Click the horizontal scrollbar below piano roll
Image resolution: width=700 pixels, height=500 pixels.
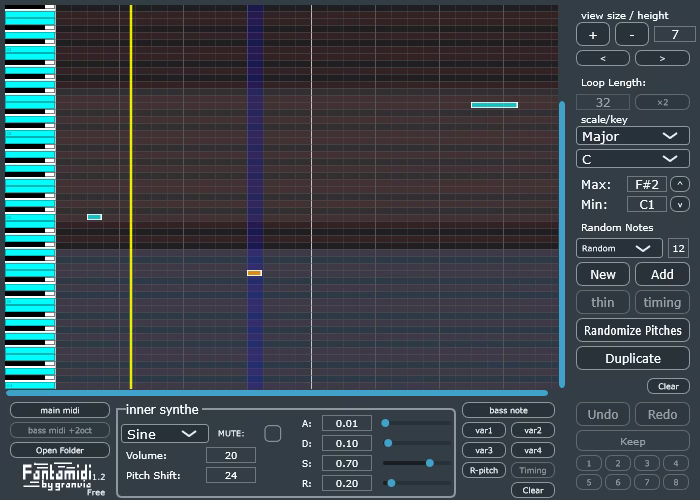pyautogui.click(x=277, y=393)
